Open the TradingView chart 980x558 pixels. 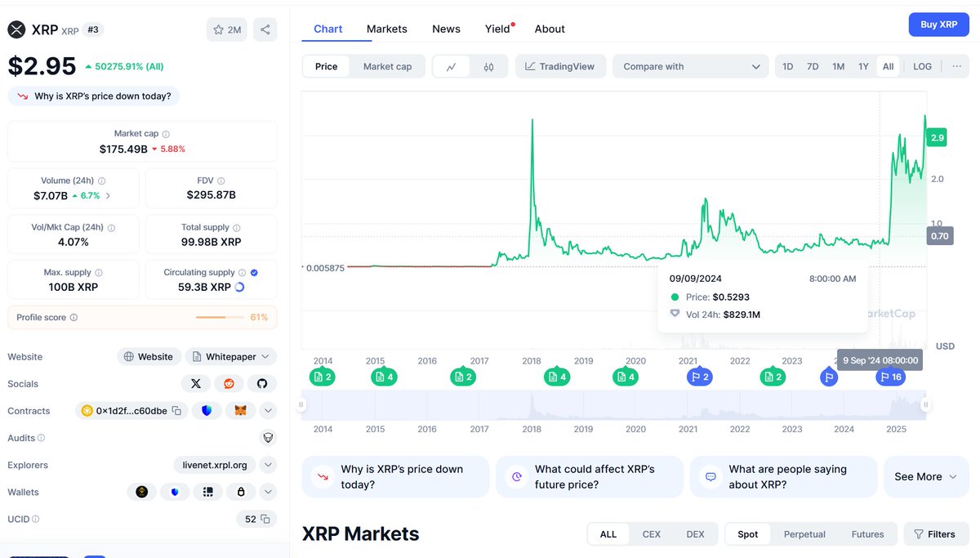[x=560, y=67]
